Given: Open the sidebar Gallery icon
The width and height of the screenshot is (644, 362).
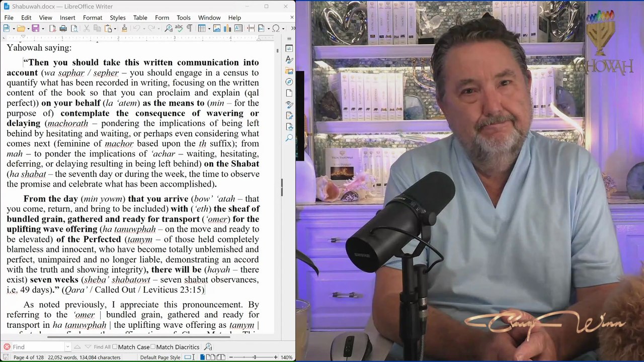Looking at the screenshot, I should (289, 71).
